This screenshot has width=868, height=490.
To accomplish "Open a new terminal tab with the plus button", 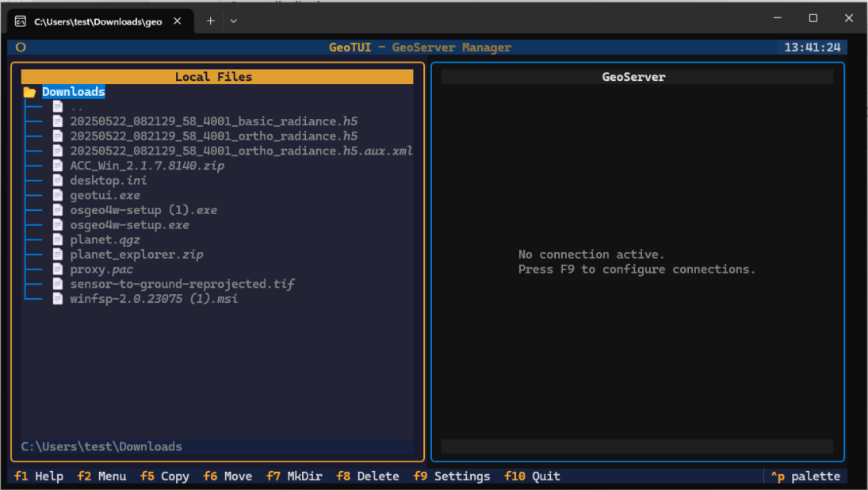I will [210, 21].
